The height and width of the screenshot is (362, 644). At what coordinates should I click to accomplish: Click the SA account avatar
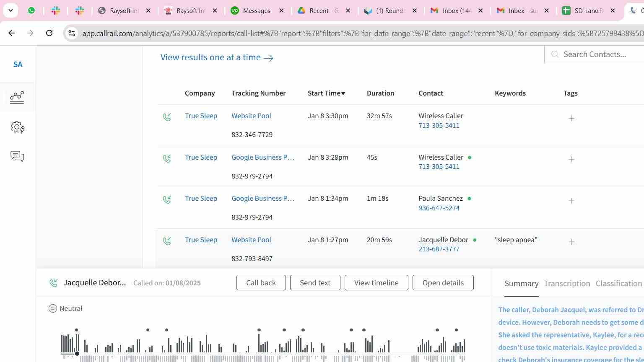point(18,65)
